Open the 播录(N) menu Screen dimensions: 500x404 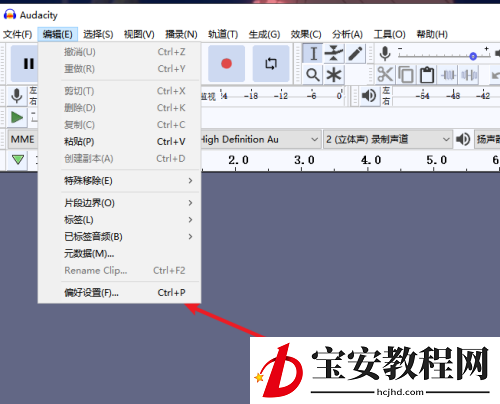point(181,34)
